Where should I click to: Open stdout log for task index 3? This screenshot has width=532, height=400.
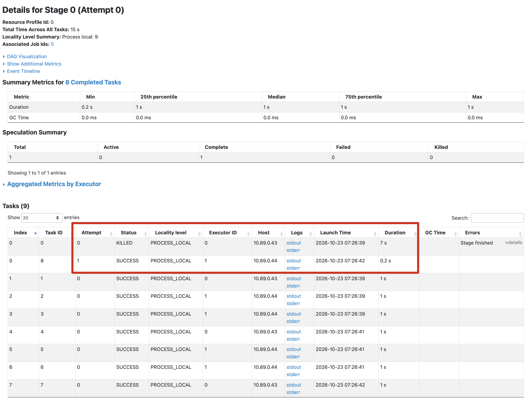click(294, 314)
